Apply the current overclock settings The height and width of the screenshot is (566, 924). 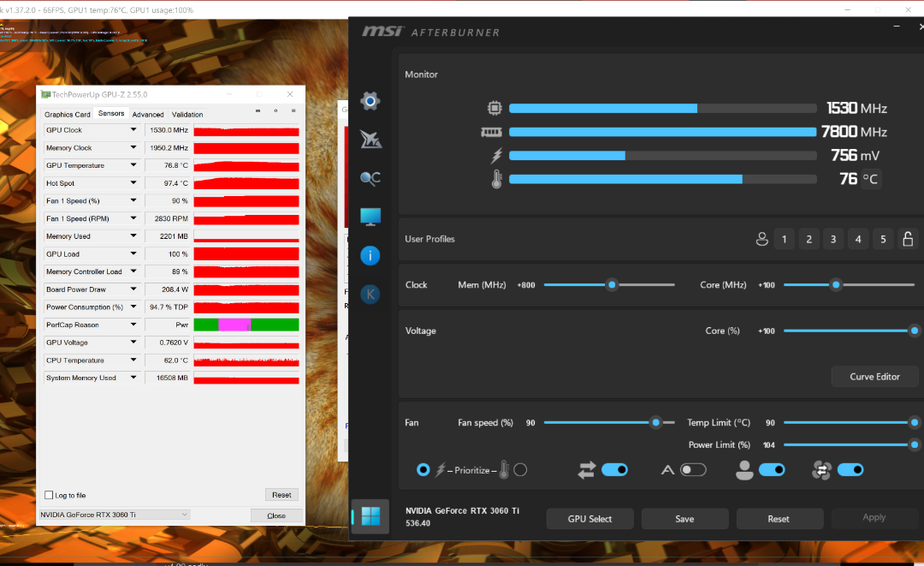(874, 517)
